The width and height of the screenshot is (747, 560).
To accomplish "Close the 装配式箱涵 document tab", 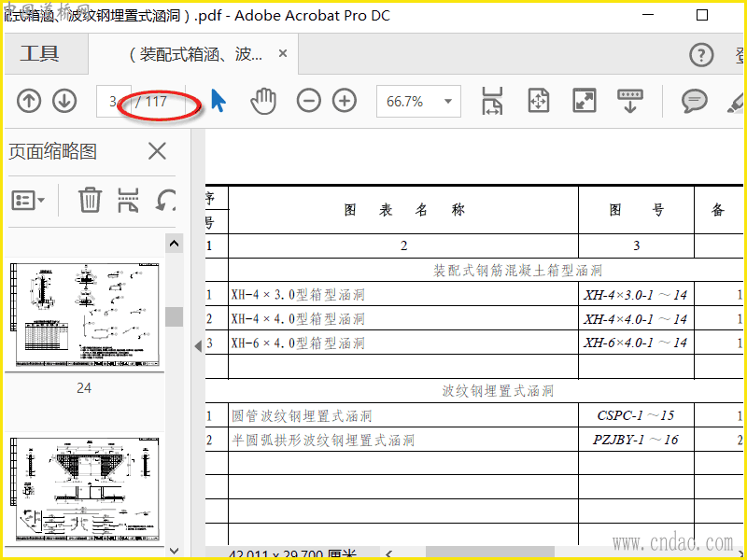I will (x=283, y=53).
